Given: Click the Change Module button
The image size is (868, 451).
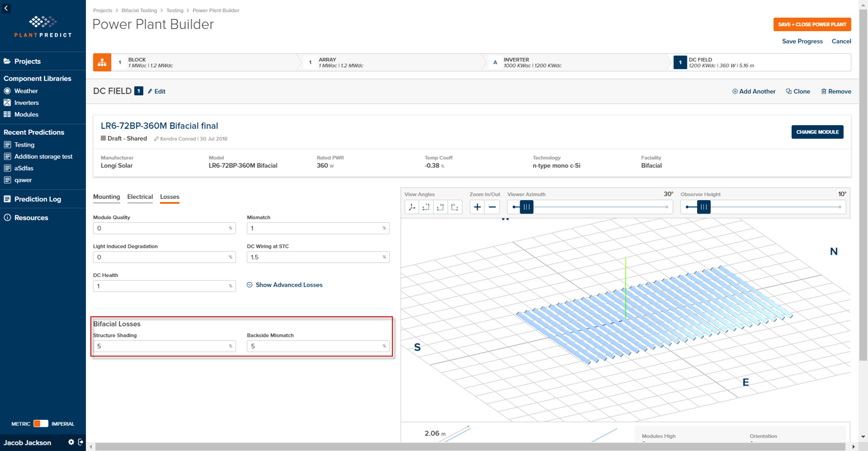Looking at the screenshot, I should [817, 132].
